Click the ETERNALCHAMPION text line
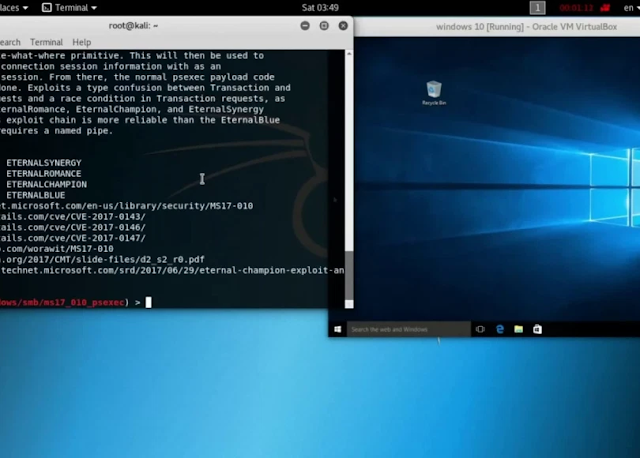 (x=47, y=184)
